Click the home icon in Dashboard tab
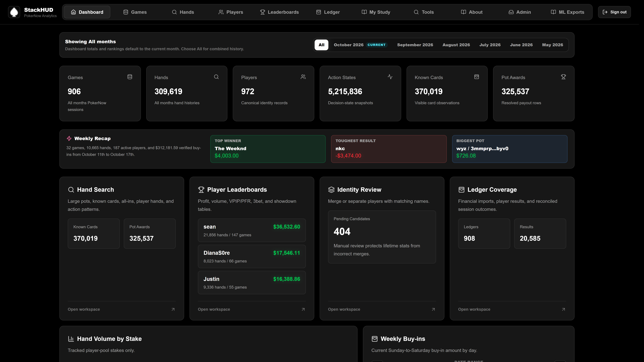 click(73, 12)
